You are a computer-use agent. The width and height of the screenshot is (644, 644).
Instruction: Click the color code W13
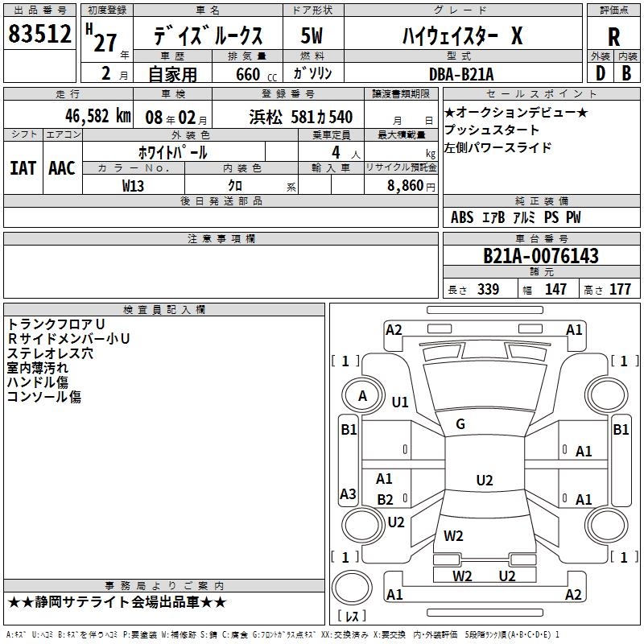[134, 185]
